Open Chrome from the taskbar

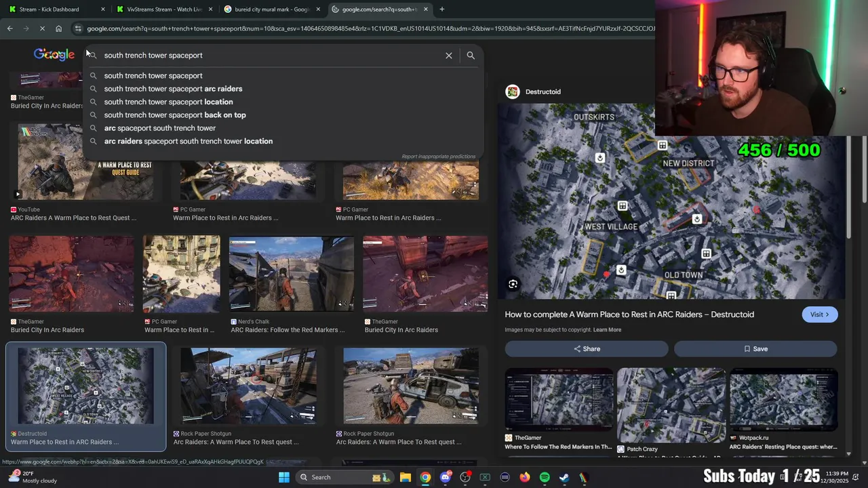coord(425,477)
